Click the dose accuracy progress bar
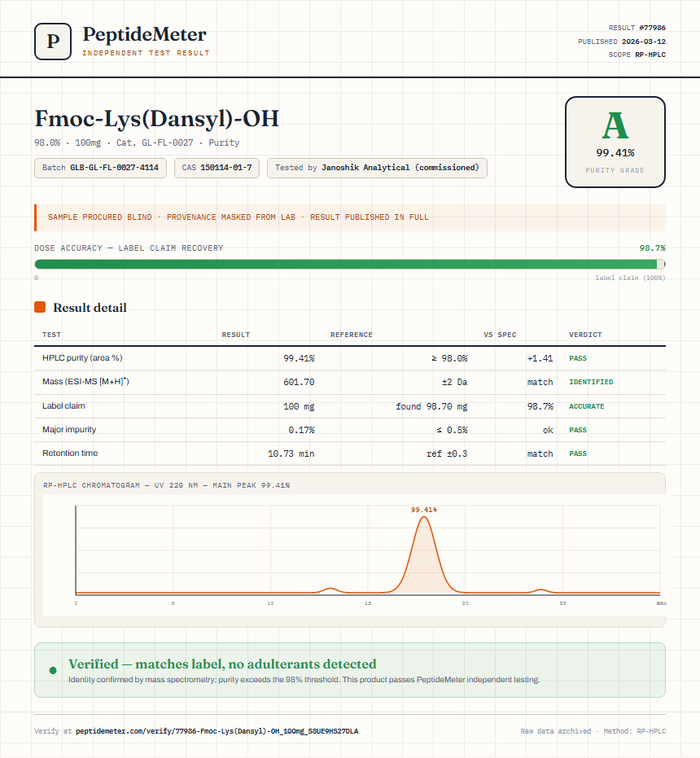This screenshot has width=700, height=758. 350,264
